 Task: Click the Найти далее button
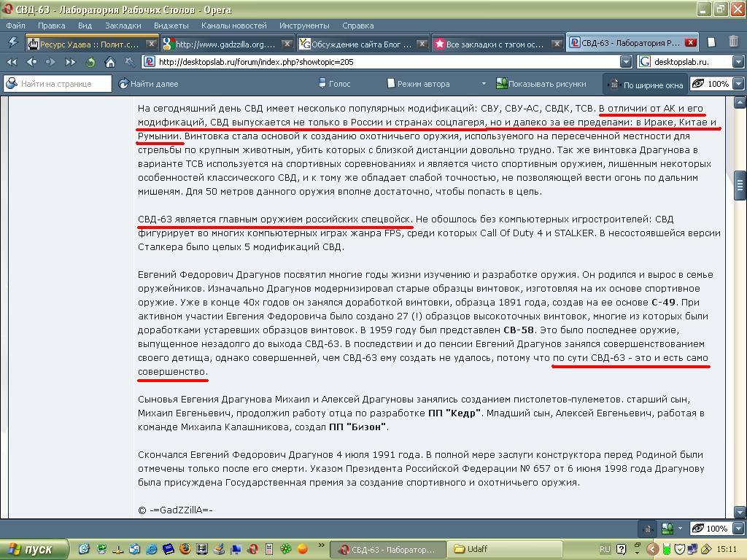(x=149, y=84)
